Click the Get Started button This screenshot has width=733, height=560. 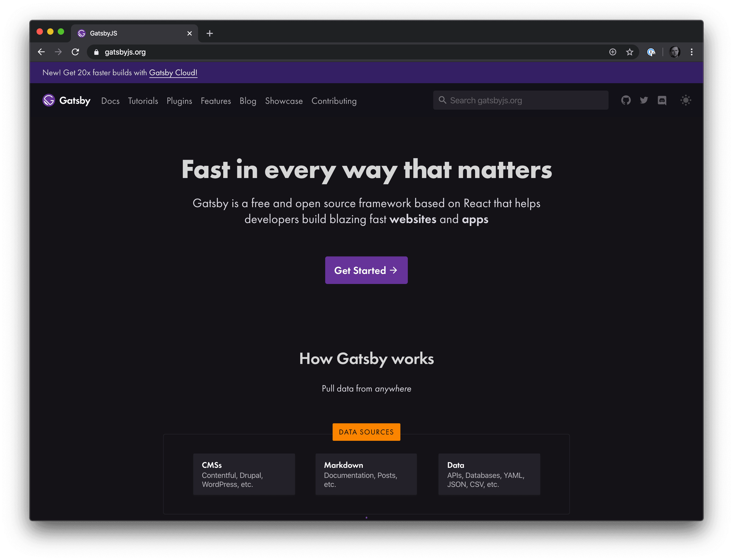tap(366, 270)
